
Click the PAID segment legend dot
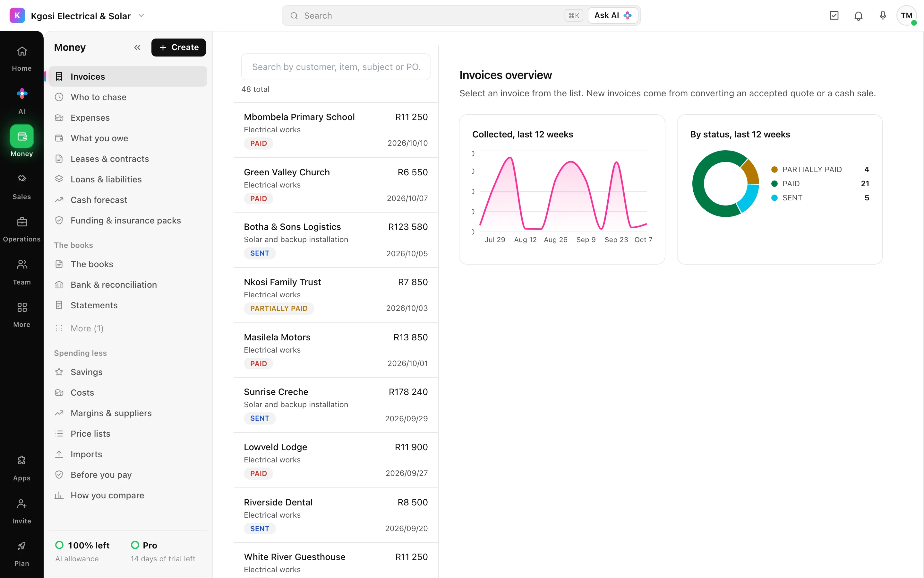(x=774, y=183)
